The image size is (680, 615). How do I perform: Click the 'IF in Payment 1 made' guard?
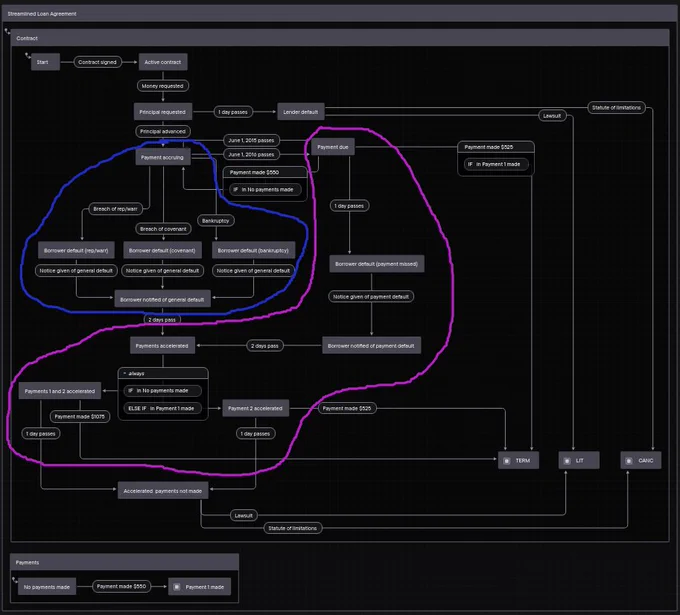(x=496, y=164)
